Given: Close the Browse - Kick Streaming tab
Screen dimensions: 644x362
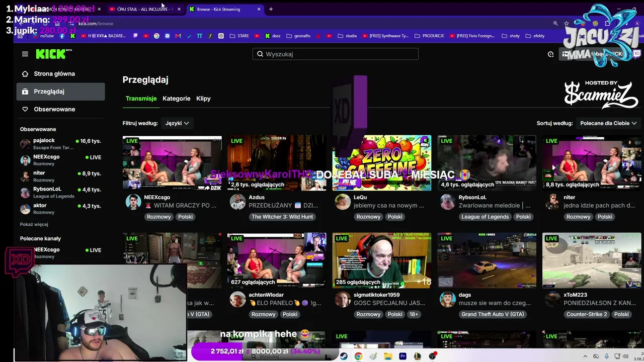Looking at the screenshot, I should (x=259, y=9).
